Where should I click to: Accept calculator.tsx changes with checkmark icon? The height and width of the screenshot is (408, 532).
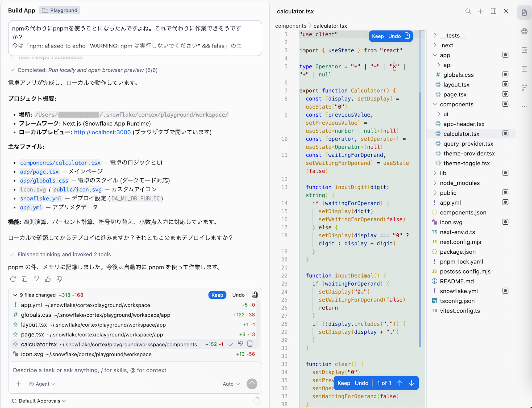pos(230,344)
